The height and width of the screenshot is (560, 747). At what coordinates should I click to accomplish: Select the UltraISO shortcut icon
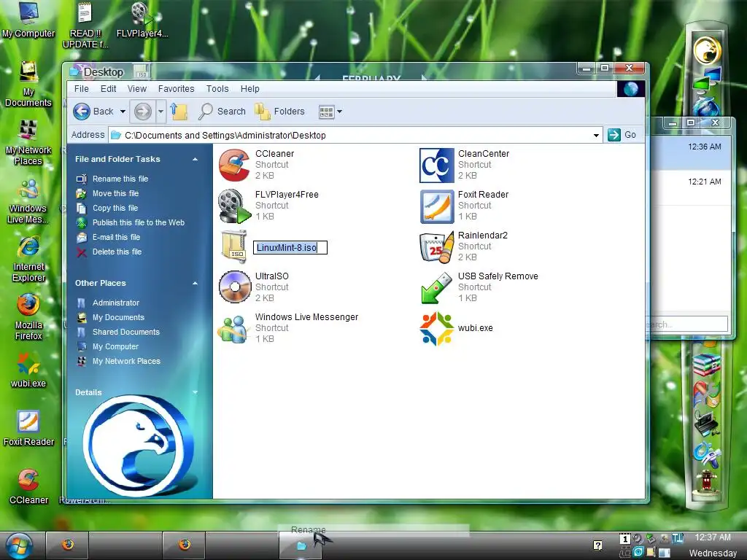pos(235,287)
